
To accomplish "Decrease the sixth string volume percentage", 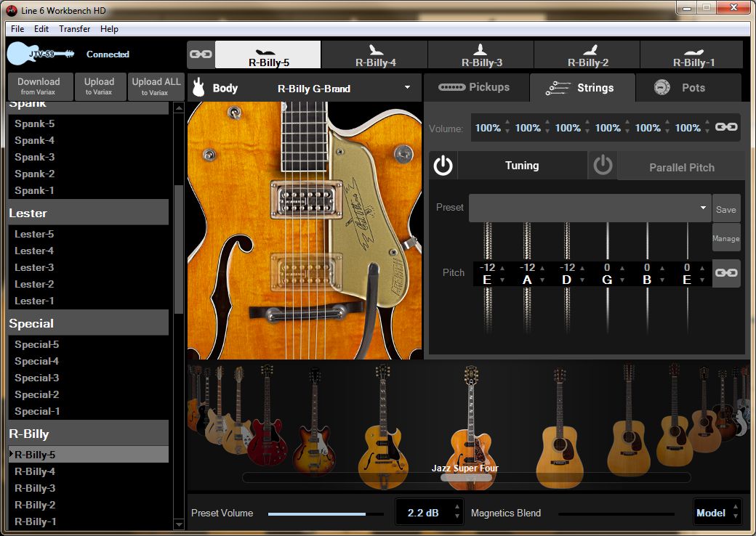I will 707,131.
